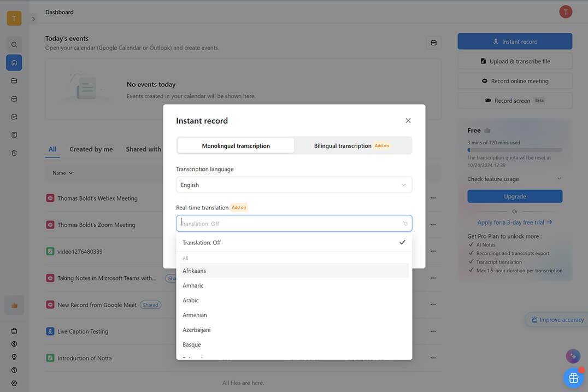Switch to Shared with tab

pos(144,149)
